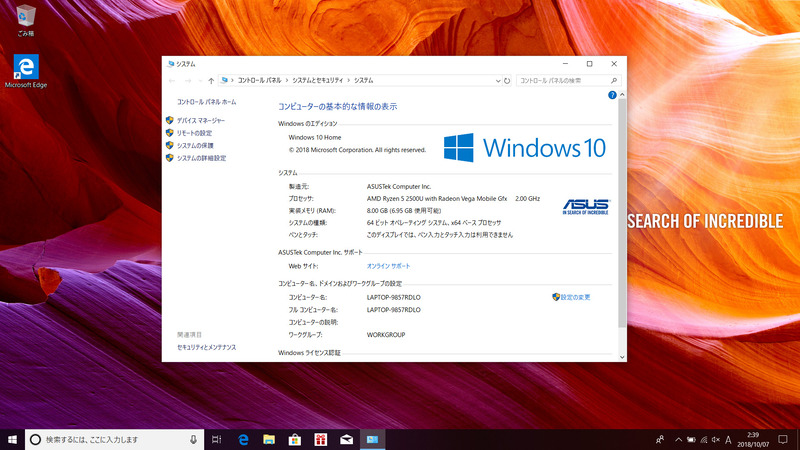Viewport: 800px width, 450px height.
Task: Expand the arrow after システムとセキュリティ breadcrumb
Action: (x=349, y=81)
